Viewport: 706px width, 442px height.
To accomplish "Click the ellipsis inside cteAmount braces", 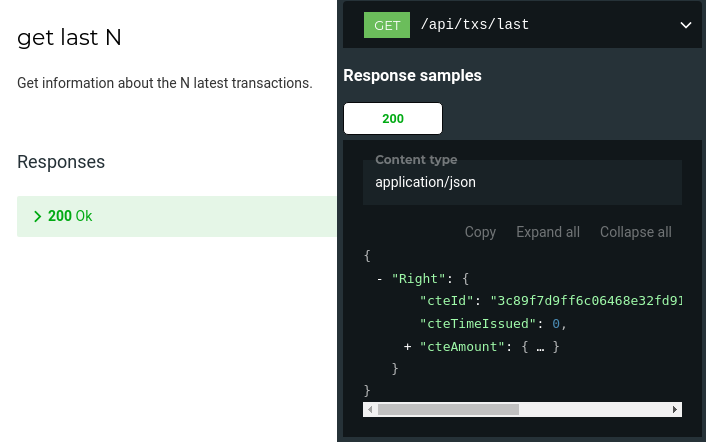I will [x=540, y=347].
